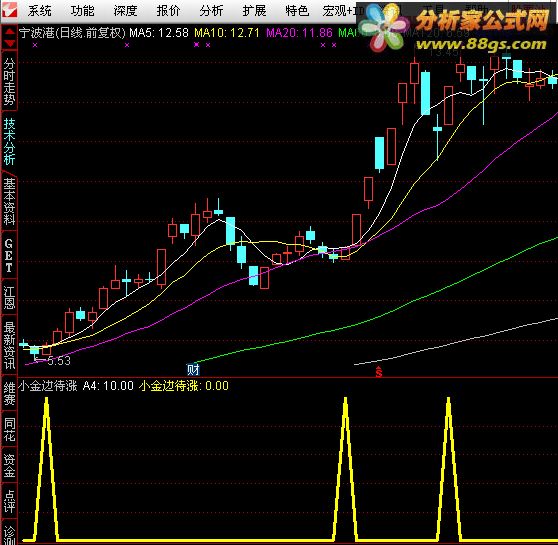Show the 最新资讯 sidebar tab
The image size is (558, 545).
[9, 345]
